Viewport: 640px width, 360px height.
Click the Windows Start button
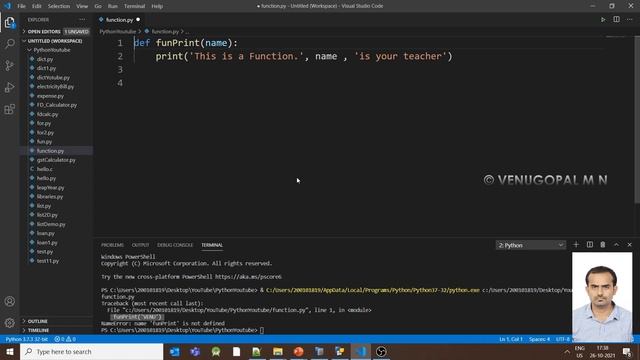(10, 351)
